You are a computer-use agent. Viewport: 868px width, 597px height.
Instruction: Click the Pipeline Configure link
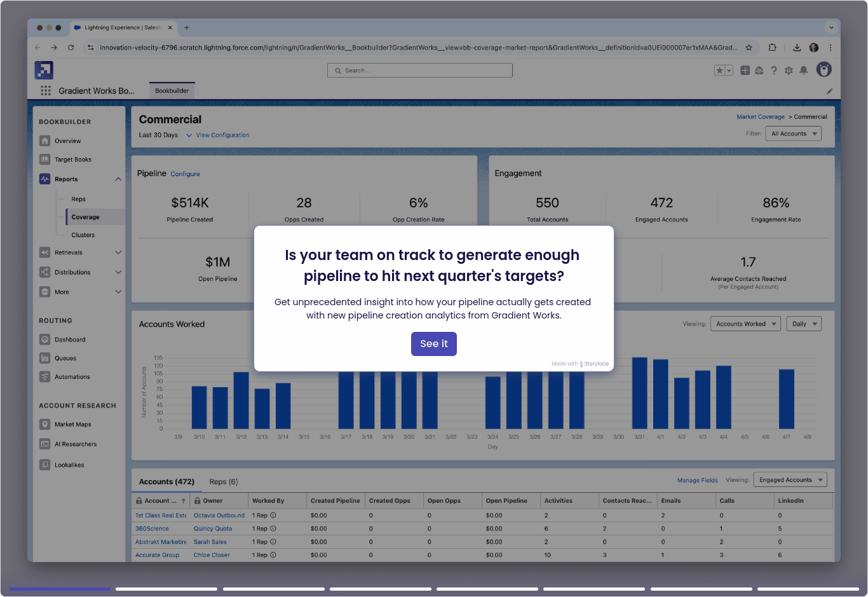click(185, 174)
